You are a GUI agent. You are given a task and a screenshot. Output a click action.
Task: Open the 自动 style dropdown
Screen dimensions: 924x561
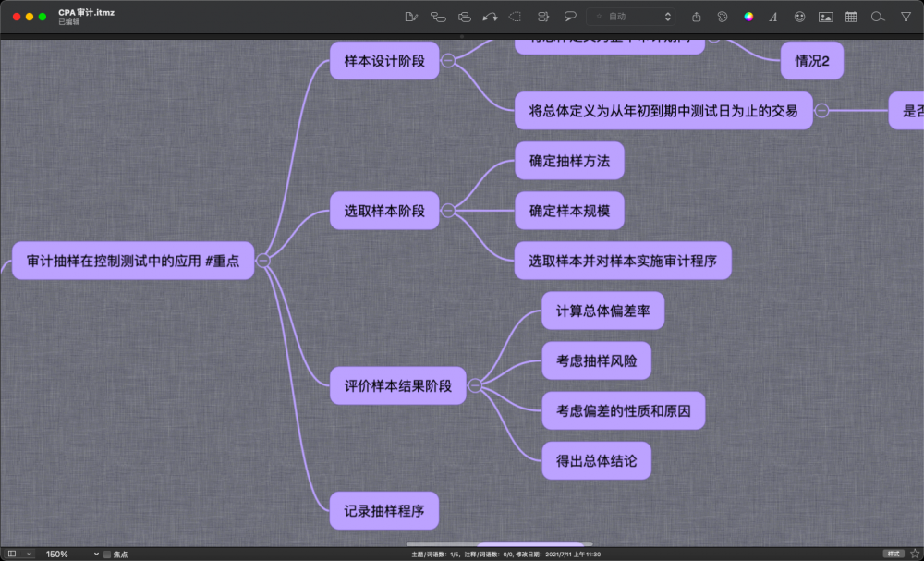[630, 17]
